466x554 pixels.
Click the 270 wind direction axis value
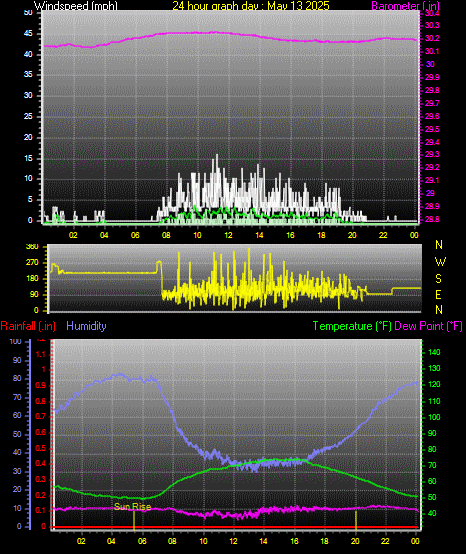point(32,263)
